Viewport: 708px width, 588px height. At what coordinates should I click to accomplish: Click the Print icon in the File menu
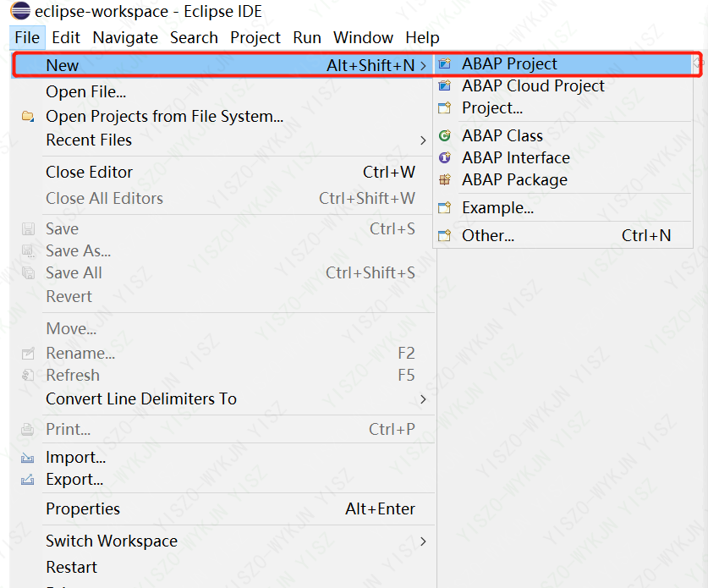(26, 429)
